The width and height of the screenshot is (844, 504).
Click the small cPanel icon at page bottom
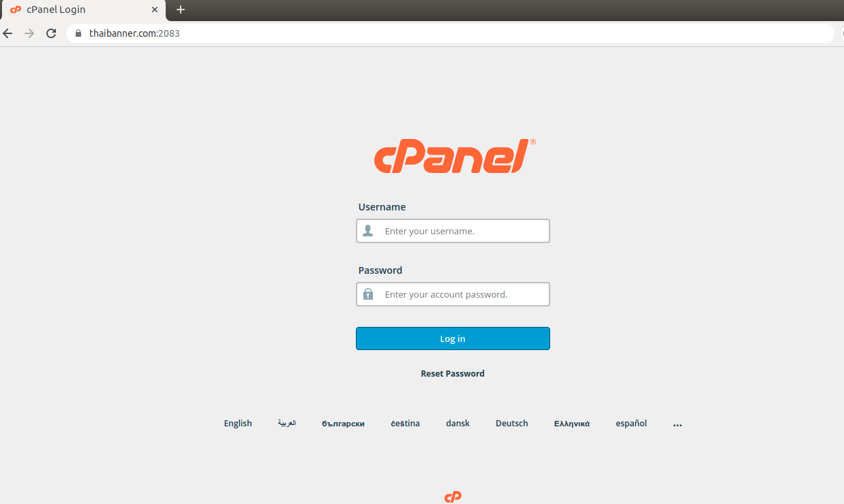click(453, 497)
